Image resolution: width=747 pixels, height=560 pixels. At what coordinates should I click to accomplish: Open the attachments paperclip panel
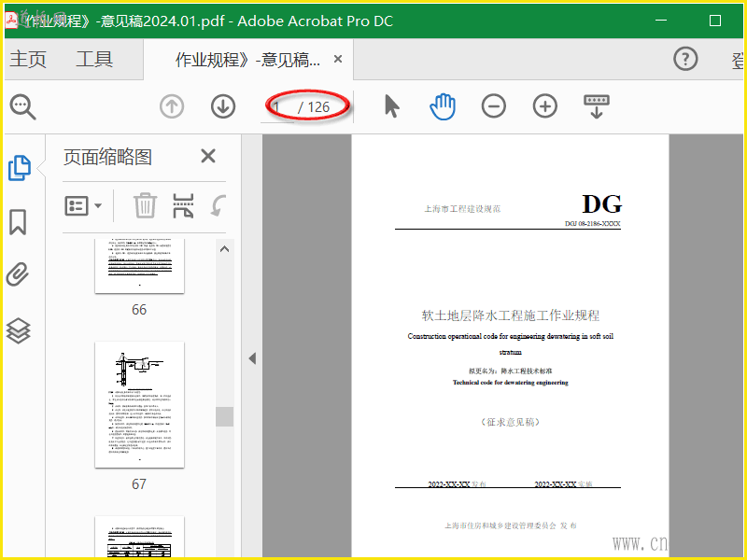(x=18, y=274)
